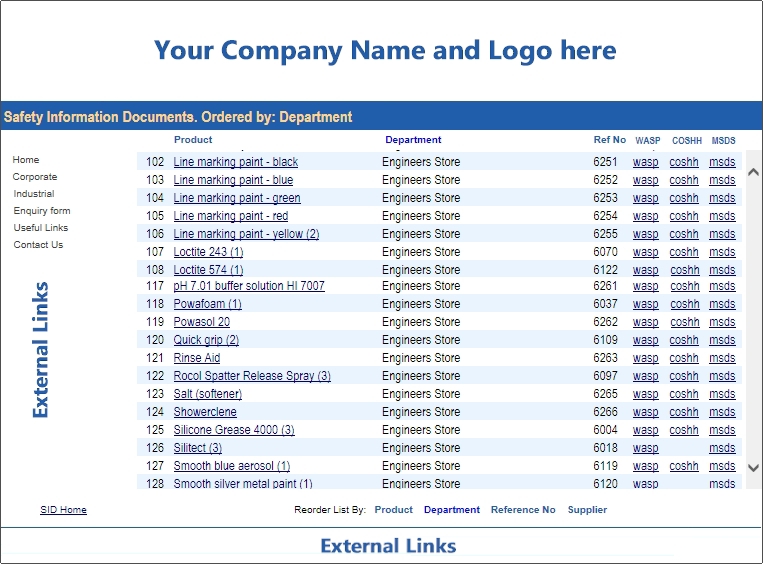Open the Loctite 243 (1) product link
763x566 pixels.
coord(208,252)
